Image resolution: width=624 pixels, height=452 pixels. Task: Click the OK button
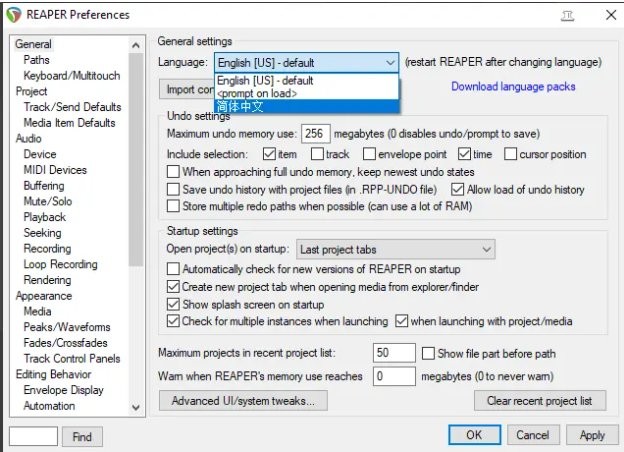[474, 435]
